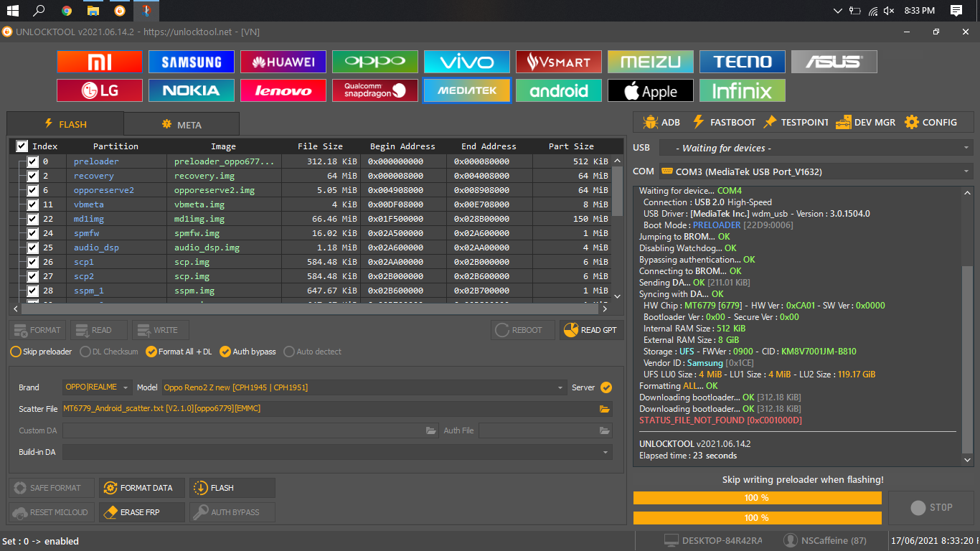Image resolution: width=980 pixels, height=551 pixels.
Task: Open the Lenovo brand tile
Action: click(x=283, y=90)
